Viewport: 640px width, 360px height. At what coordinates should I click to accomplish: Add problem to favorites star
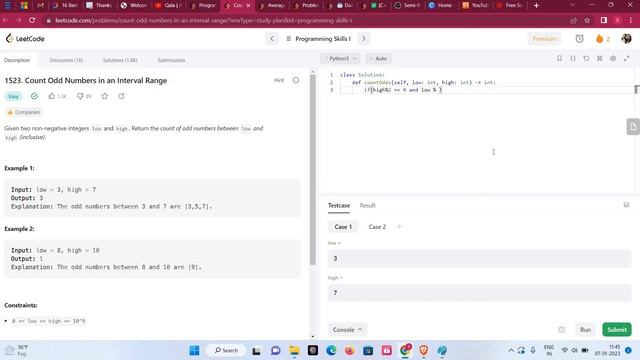[104, 96]
